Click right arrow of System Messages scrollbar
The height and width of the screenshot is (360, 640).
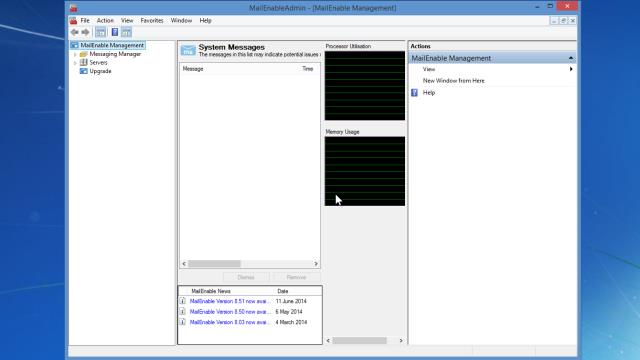(316, 264)
